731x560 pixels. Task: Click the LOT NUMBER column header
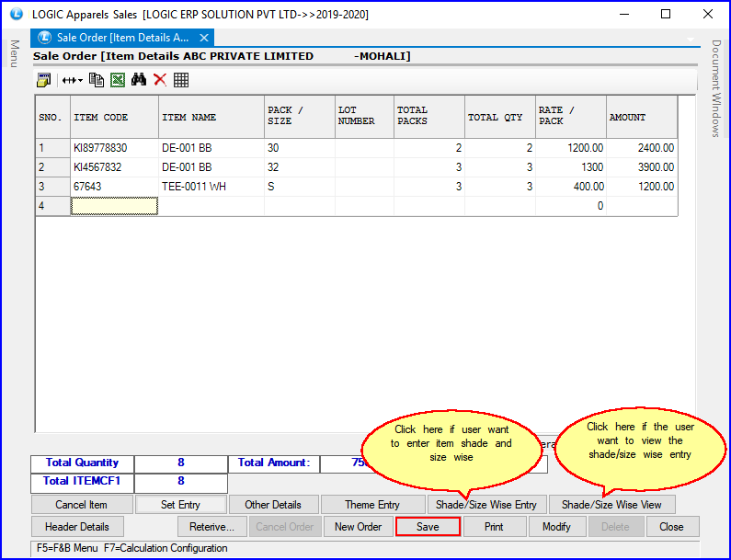(x=364, y=117)
